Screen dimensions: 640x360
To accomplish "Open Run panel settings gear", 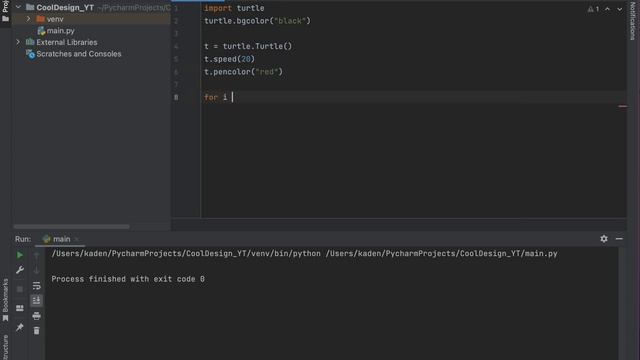I will 604,239.
